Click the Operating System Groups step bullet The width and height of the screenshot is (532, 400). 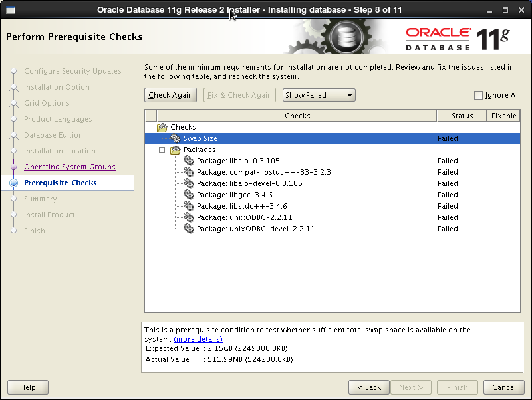(x=13, y=167)
